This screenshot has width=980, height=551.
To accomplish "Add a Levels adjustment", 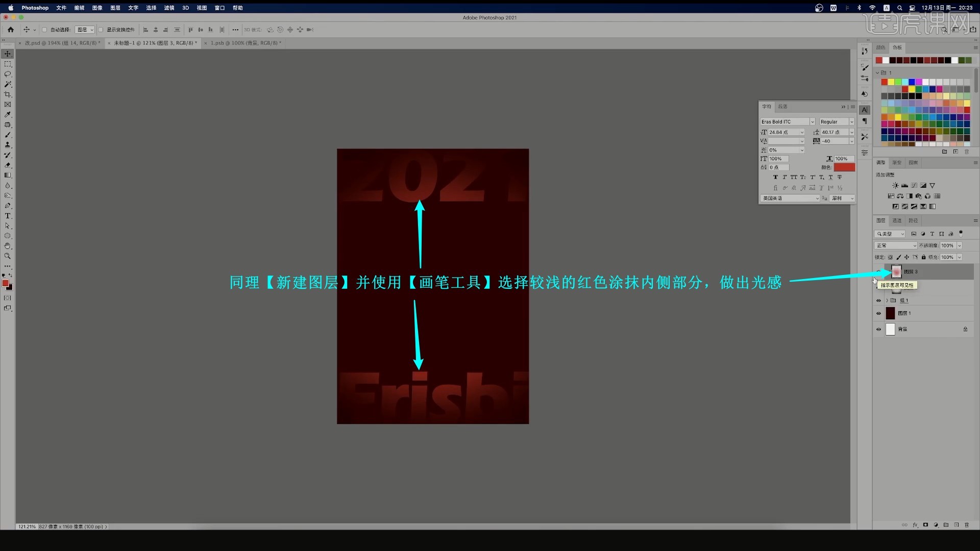I will pos(904,186).
